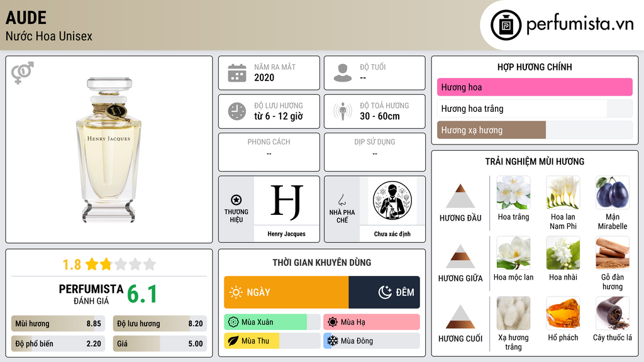Click the Henry Jacques brand name link

pos(287,234)
